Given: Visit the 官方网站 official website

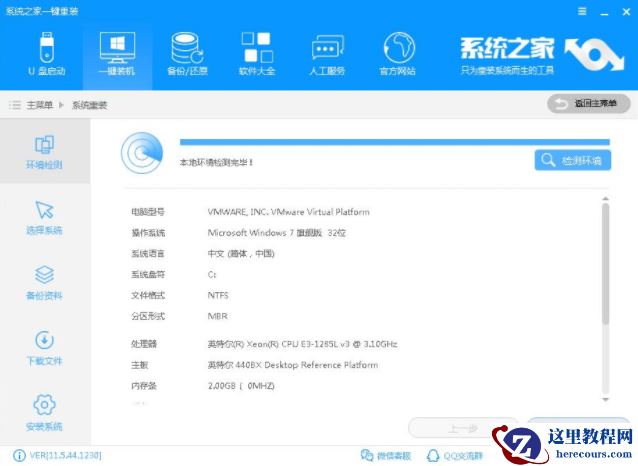Looking at the screenshot, I should coord(398,54).
